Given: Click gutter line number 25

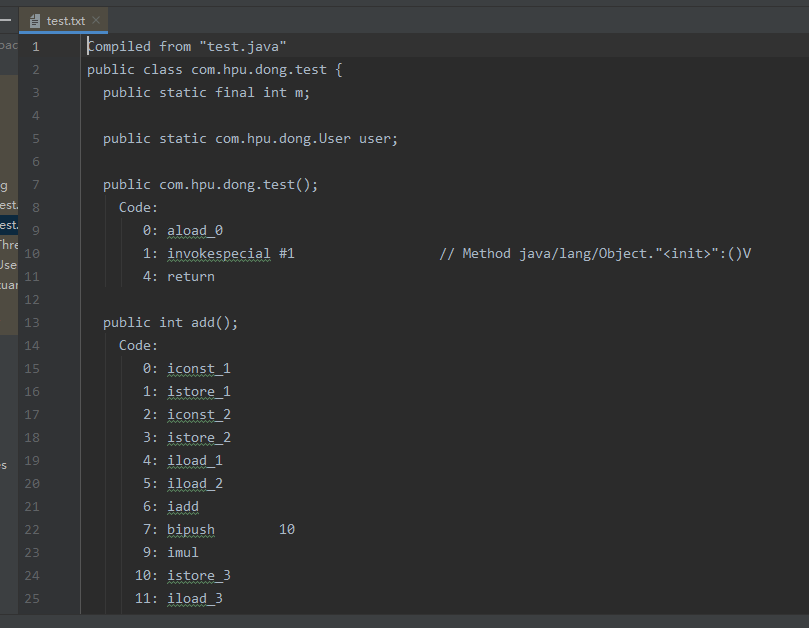Looking at the screenshot, I should [x=32, y=599].
